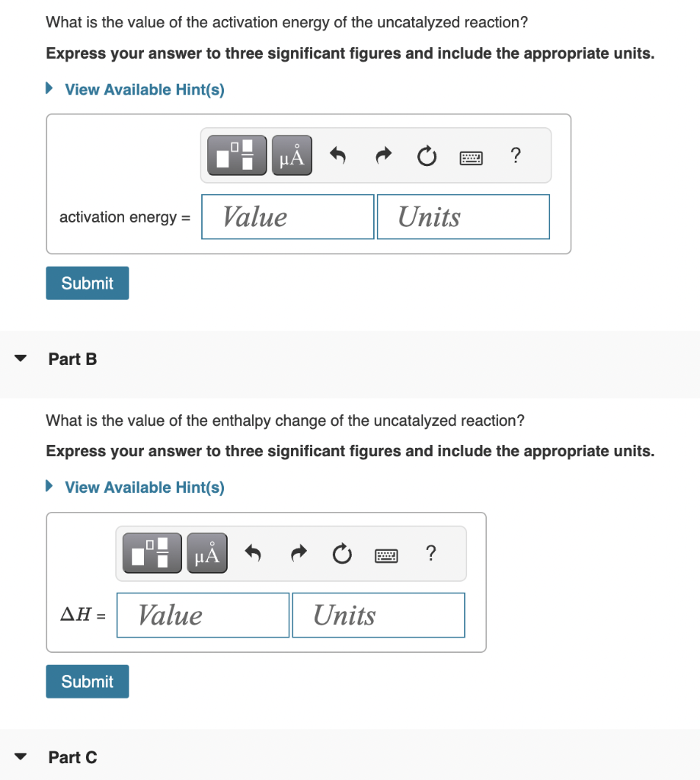This screenshot has height=780, width=700.
Task: Open View Available Hint(s) for activation energy question
Action: 145,89
